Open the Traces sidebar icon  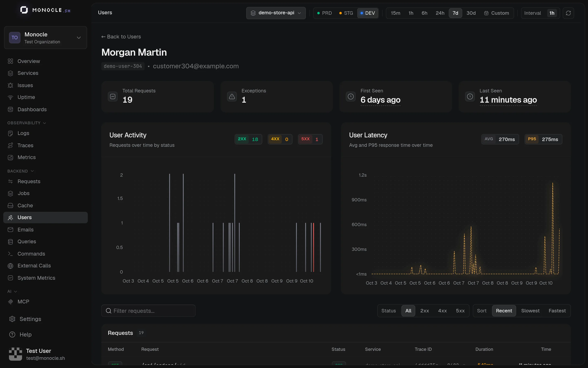pyautogui.click(x=10, y=146)
